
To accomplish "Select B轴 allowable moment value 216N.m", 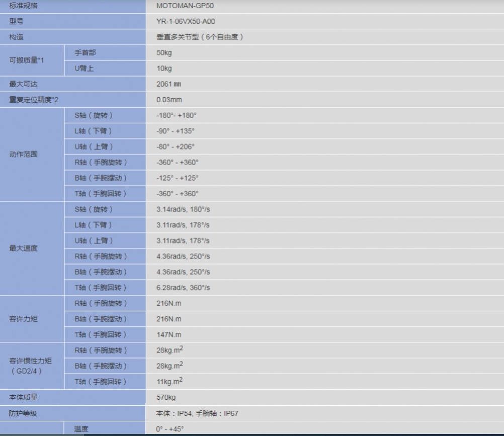I will tap(169, 319).
